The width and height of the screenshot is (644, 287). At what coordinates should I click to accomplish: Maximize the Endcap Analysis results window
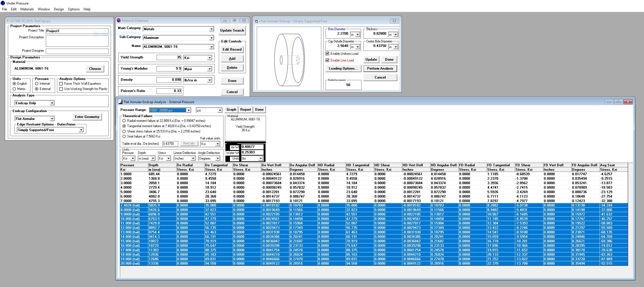click(x=618, y=102)
